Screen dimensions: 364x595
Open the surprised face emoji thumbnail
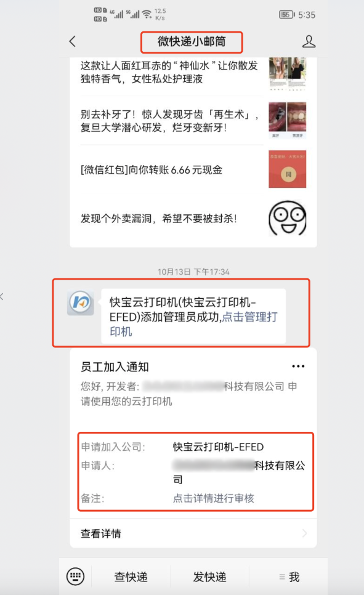click(x=288, y=218)
